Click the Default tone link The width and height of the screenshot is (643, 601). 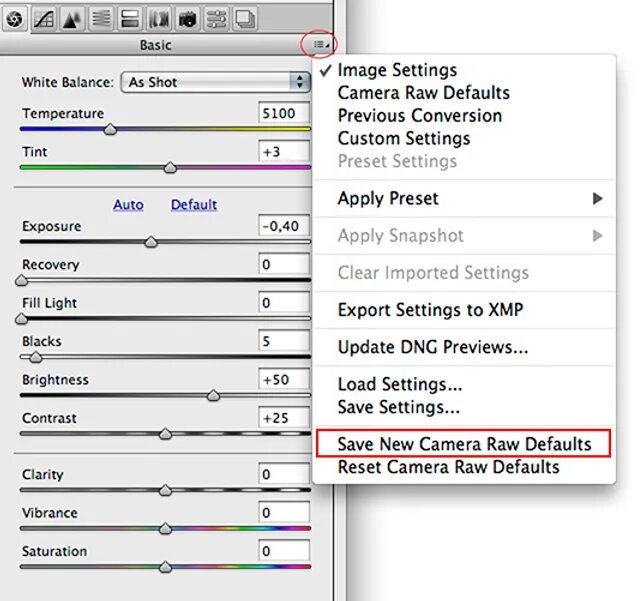pos(194,205)
